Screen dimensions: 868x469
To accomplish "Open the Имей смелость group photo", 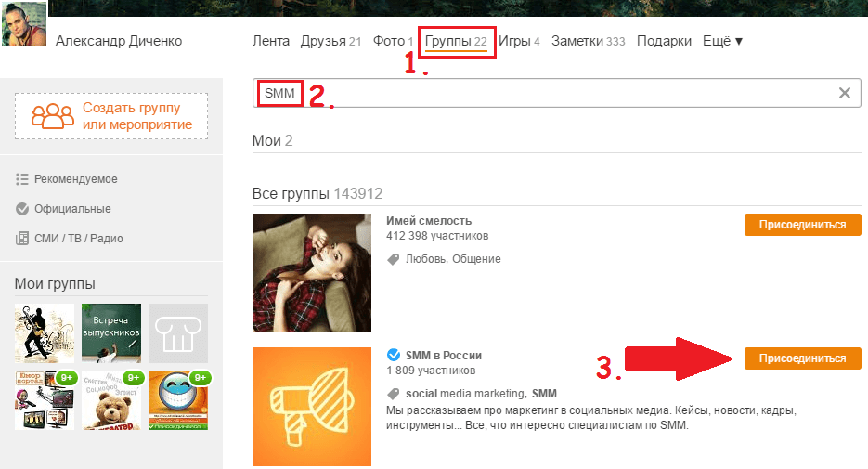I will click(x=312, y=273).
